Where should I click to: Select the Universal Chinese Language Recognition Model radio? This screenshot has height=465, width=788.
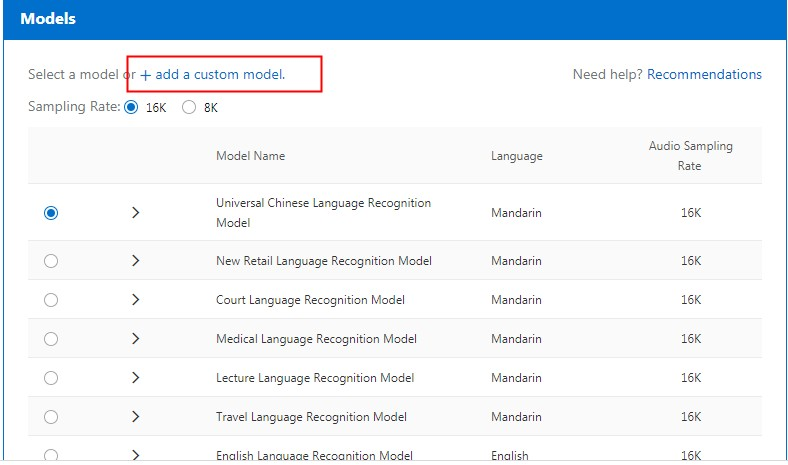pyautogui.click(x=51, y=213)
